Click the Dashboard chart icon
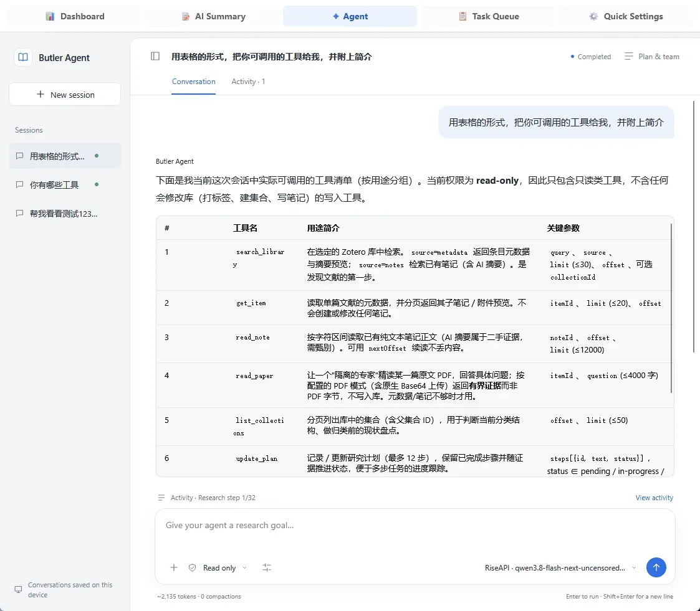The image size is (700, 611). 50,16
